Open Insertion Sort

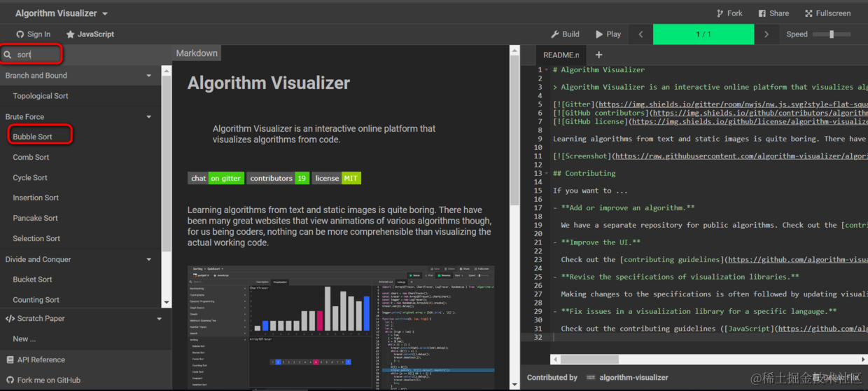[36, 198]
